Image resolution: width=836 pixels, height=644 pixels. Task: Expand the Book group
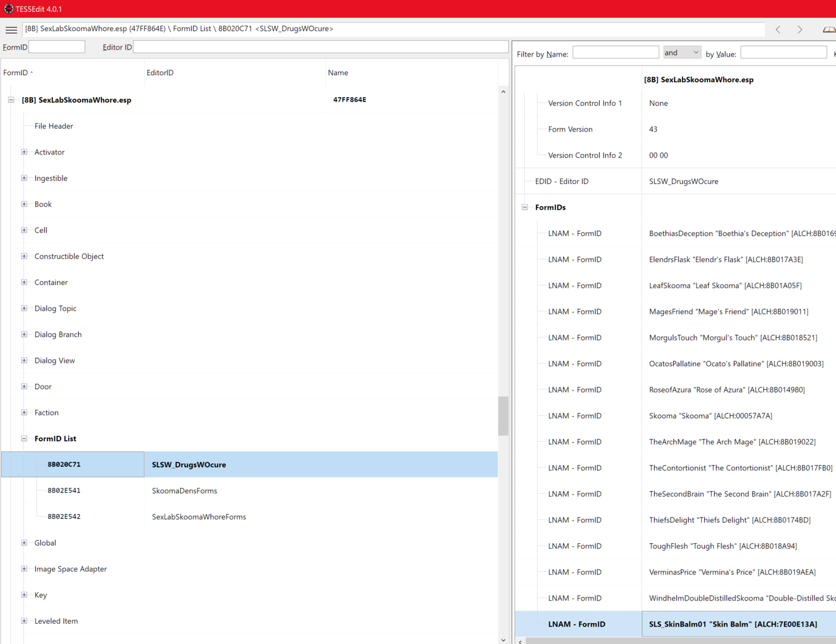click(24, 204)
